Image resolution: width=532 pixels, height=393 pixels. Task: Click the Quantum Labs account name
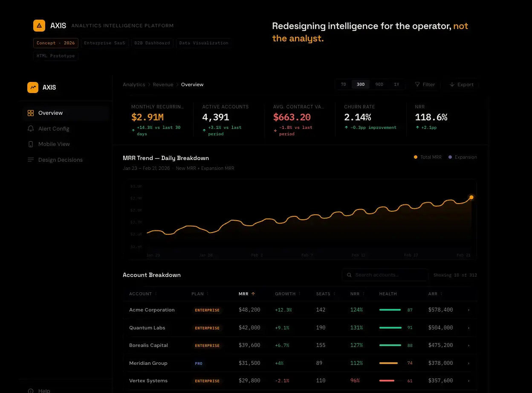pyautogui.click(x=147, y=328)
